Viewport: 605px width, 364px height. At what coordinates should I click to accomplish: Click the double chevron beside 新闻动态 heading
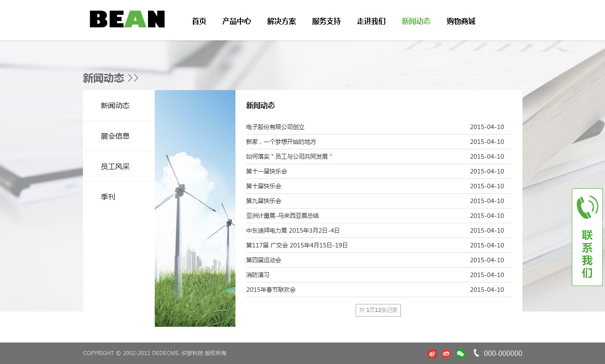click(133, 78)
